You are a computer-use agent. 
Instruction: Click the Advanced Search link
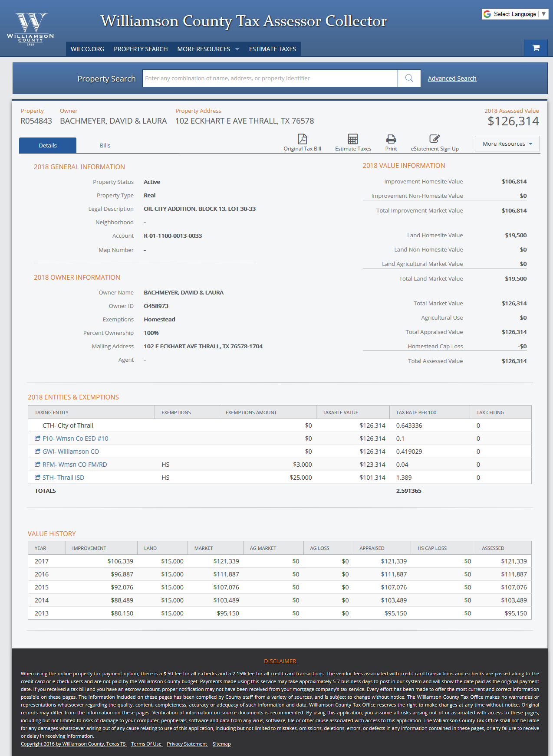[x=452, y=79]
